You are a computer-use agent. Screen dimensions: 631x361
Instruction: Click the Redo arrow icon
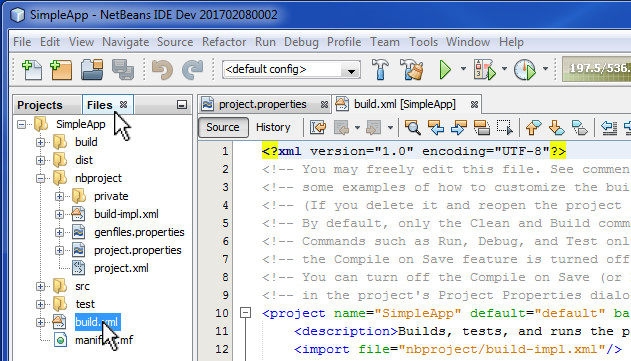pyautogui.click(x=192, y=69)
